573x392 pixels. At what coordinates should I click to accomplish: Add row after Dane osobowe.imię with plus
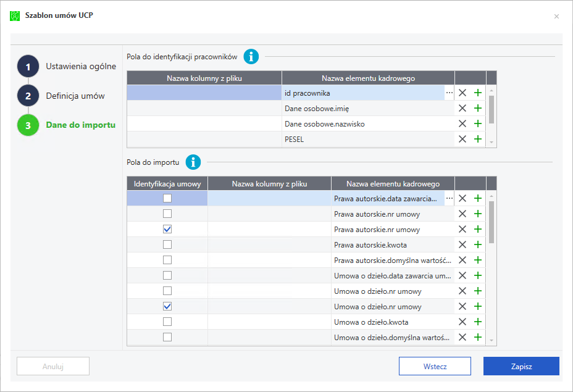tap(477, 108)
